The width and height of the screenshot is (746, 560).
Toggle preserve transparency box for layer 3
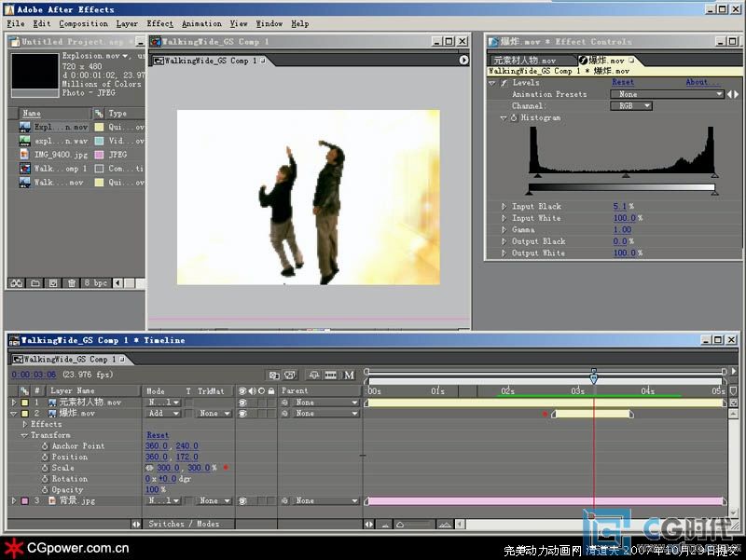tap(189, 500)
